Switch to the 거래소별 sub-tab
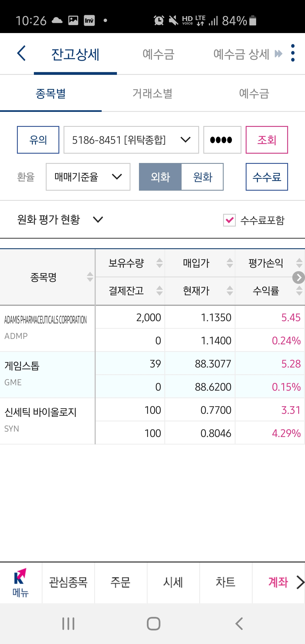 [x=152, y=93]
